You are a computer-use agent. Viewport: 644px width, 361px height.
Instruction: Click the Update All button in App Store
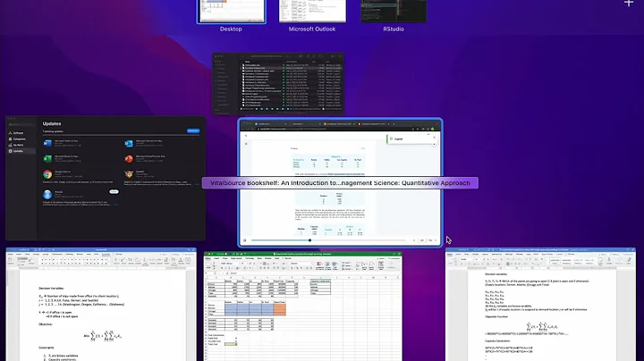click(193, 130)
